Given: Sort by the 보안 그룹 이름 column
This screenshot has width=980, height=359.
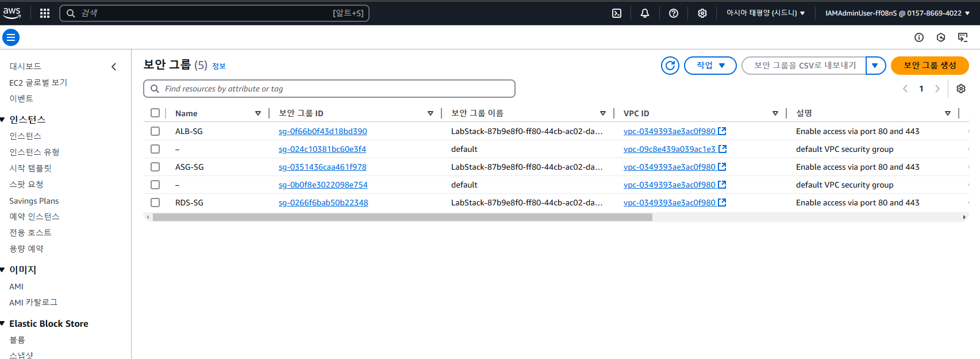Looking at the screenshot, I should coord(603,113).
